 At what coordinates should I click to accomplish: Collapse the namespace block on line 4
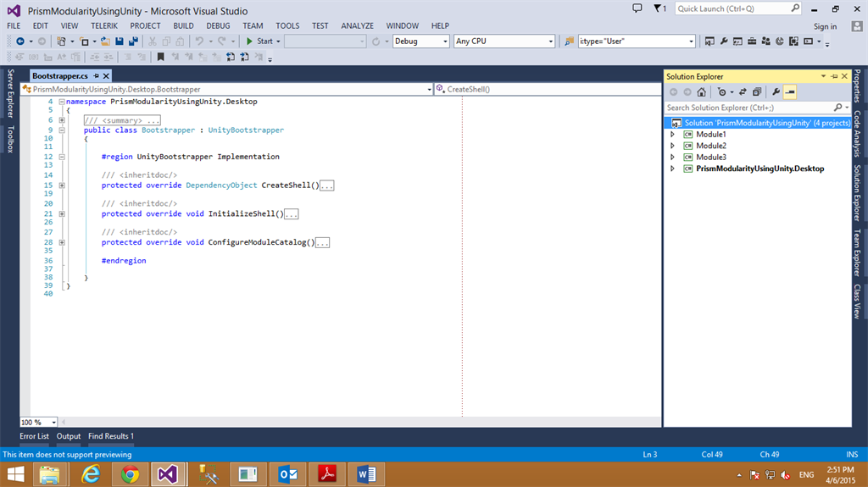62,102
